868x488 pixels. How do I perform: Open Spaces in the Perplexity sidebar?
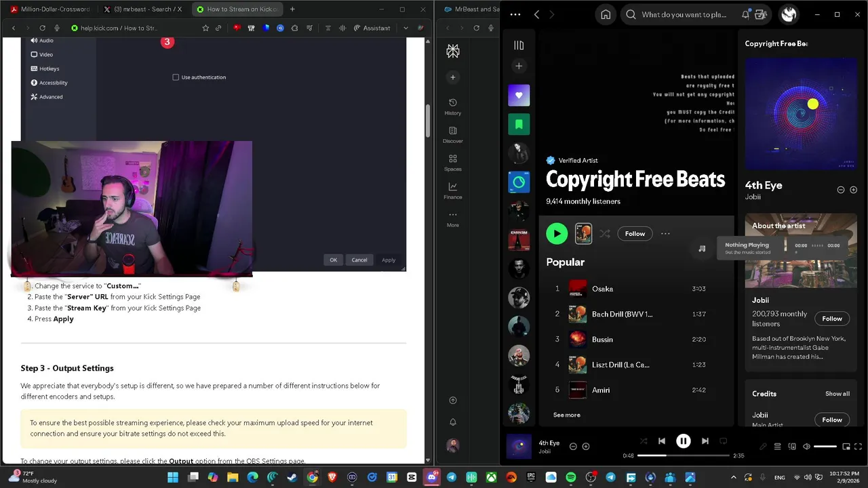click(x=453, y=163)
